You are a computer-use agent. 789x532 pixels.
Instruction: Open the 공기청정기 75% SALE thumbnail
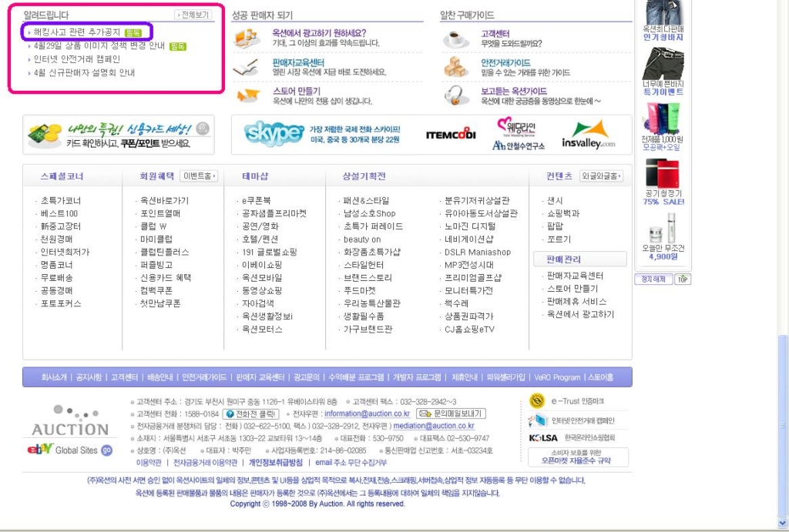coord(663,173)
